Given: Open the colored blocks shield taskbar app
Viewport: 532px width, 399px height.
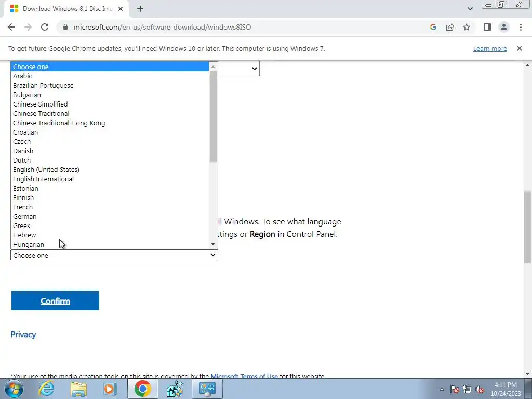Looking at the screenshot, I should (x=175, y=389).
